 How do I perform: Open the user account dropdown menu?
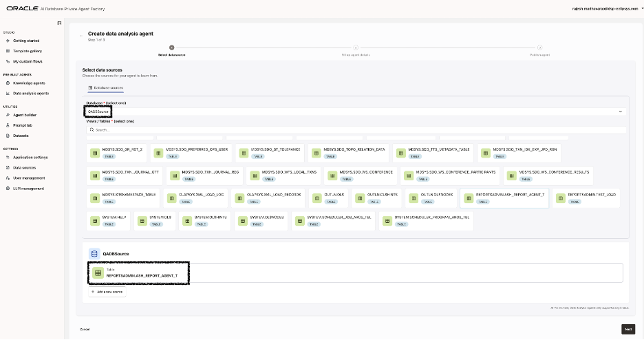[x=641, y=8]
